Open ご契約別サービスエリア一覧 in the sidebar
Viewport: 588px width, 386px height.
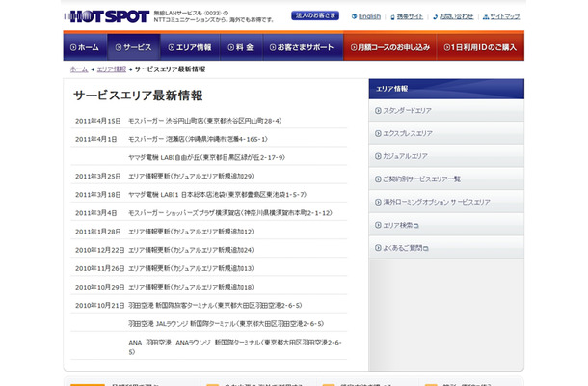pyautogui.click(x=446, y=179)
